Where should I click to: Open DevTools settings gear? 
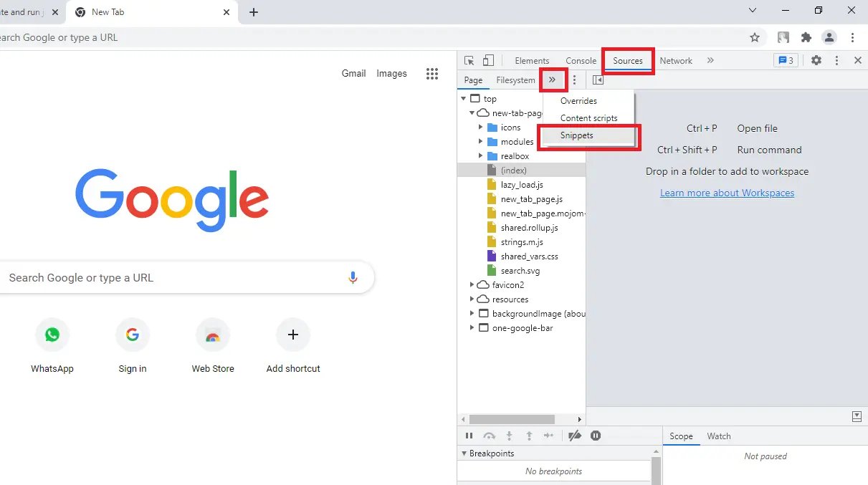pyautogui.click(x=816, y=61)
